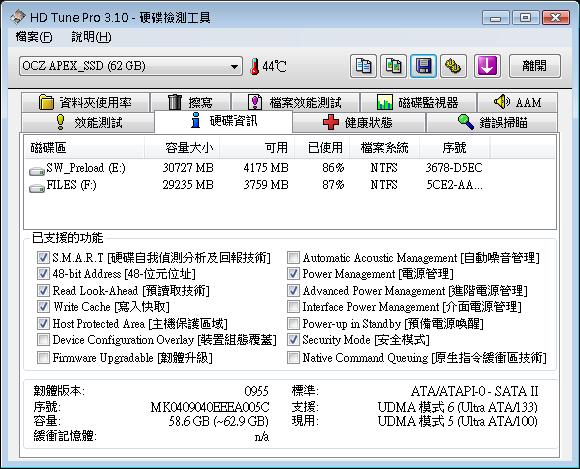Click the SW_Preload (E:) drive icon
Screen dimensions: 580x469
[x=37, y=171]
